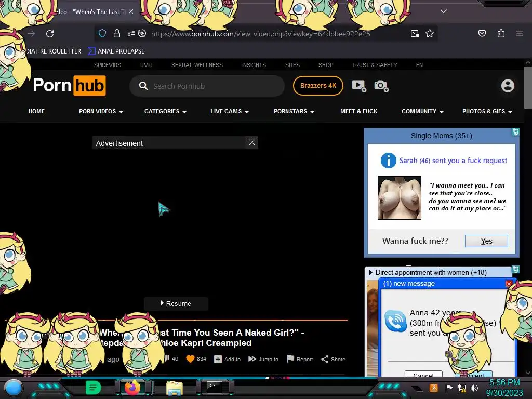This screenshot has height=399, width=532.
Task: Open the INSIGHTS top link
Action: point(254,65)
